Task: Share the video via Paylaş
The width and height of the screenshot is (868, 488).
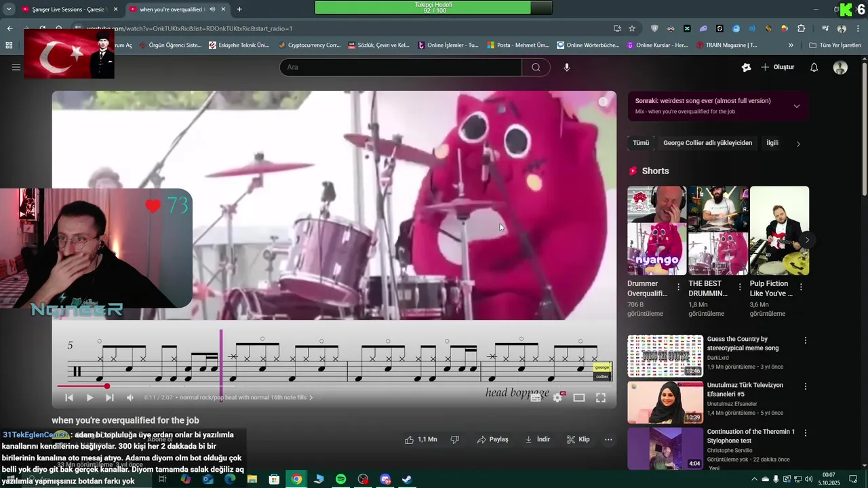Action: [x=492, y=439]
